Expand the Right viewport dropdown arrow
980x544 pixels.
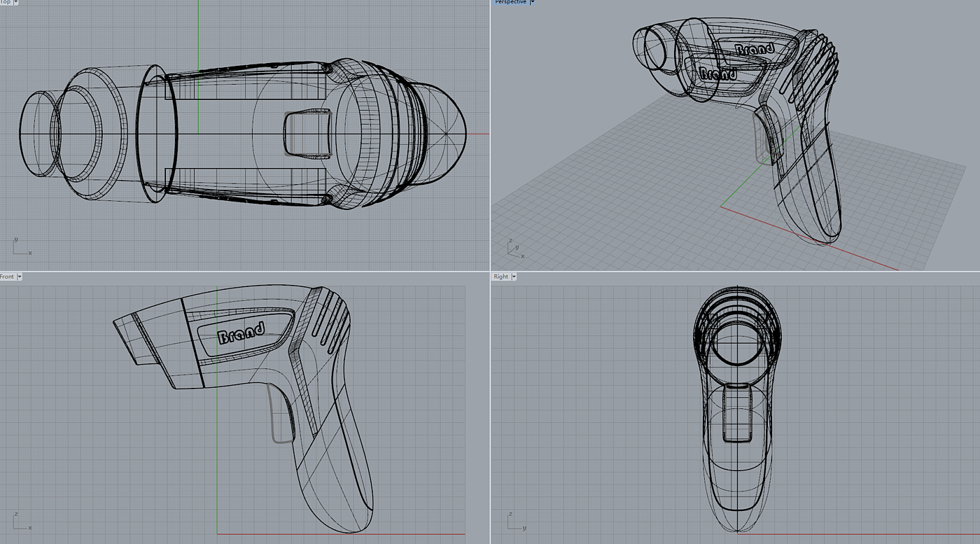pos(514,277)
